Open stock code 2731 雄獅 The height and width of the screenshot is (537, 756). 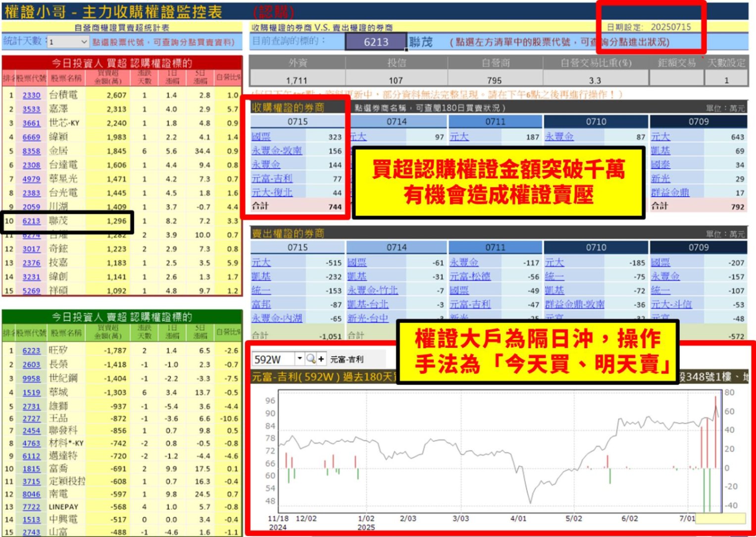coord(31,406)
